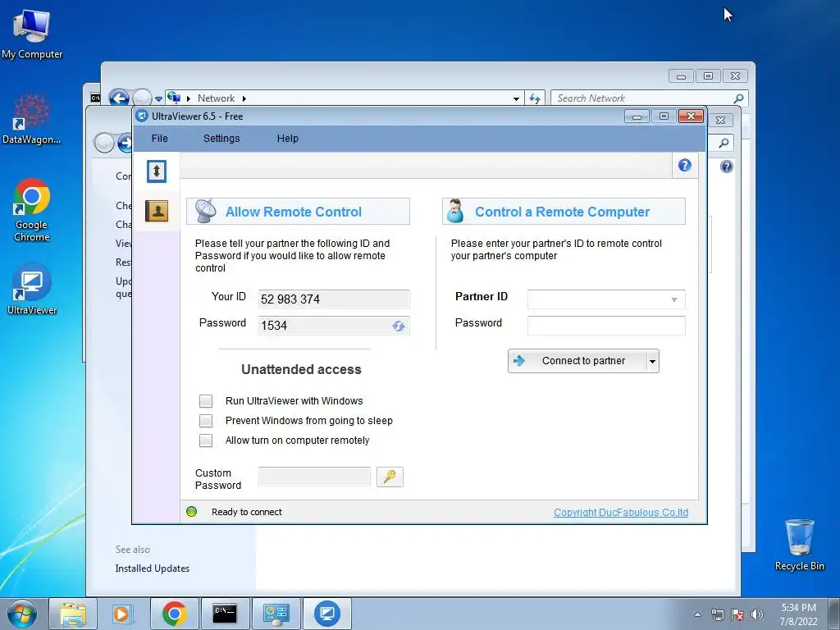This screenshot has height=630, width=840.
Task: Click the key icon beside Custom Password
Action: click(390, 477)
